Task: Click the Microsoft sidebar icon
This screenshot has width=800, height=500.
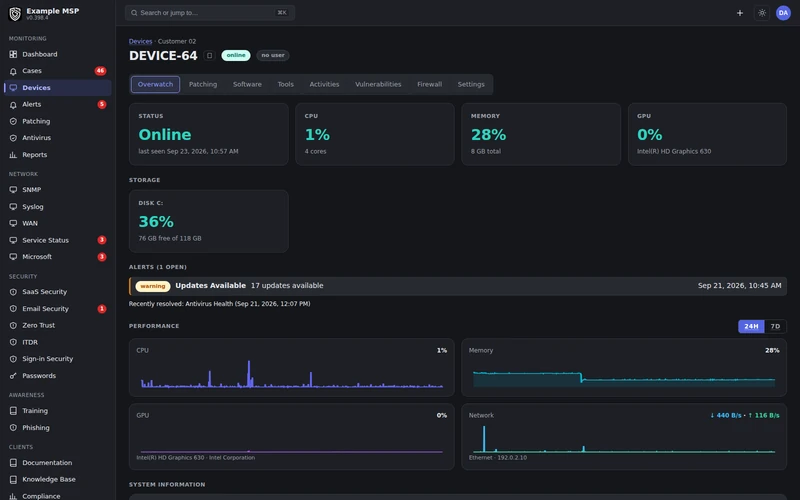Action: click(13, 257)
